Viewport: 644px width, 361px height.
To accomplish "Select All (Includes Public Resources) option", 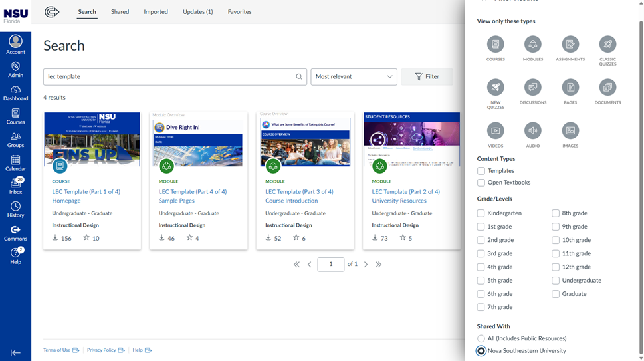I will point(481,338).
